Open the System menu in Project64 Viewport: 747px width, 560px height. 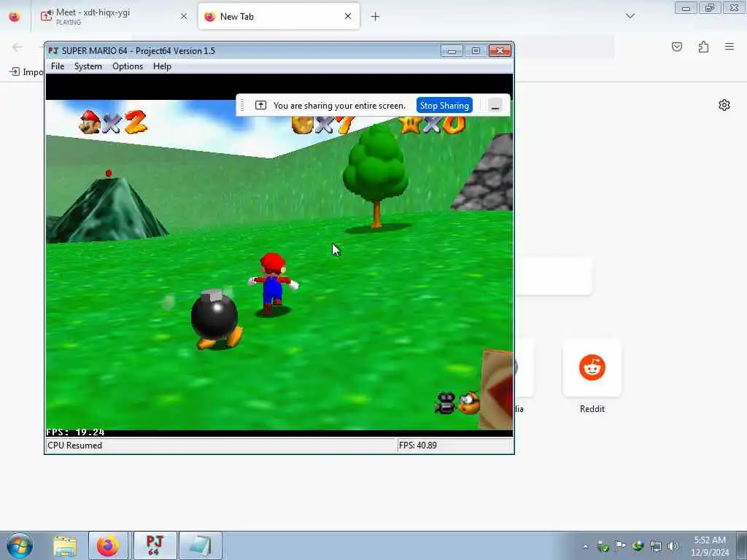(88, 66)
